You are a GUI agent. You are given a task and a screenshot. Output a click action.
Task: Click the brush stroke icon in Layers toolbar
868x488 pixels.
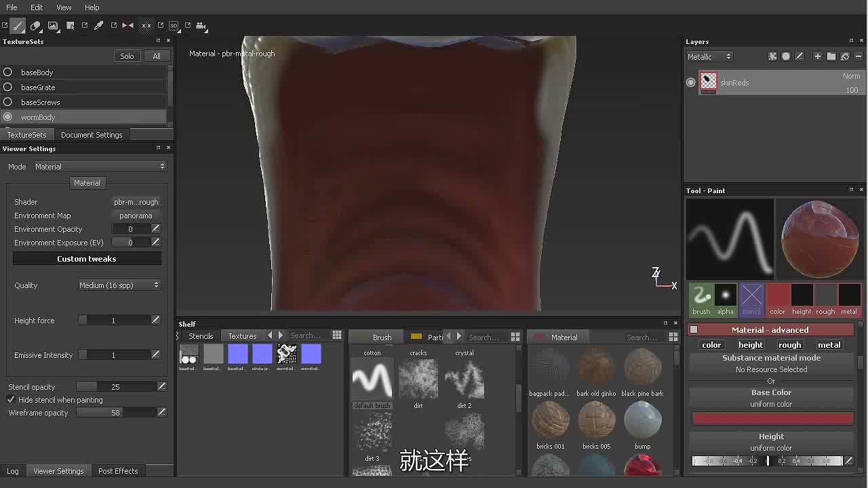click(800, 56)
